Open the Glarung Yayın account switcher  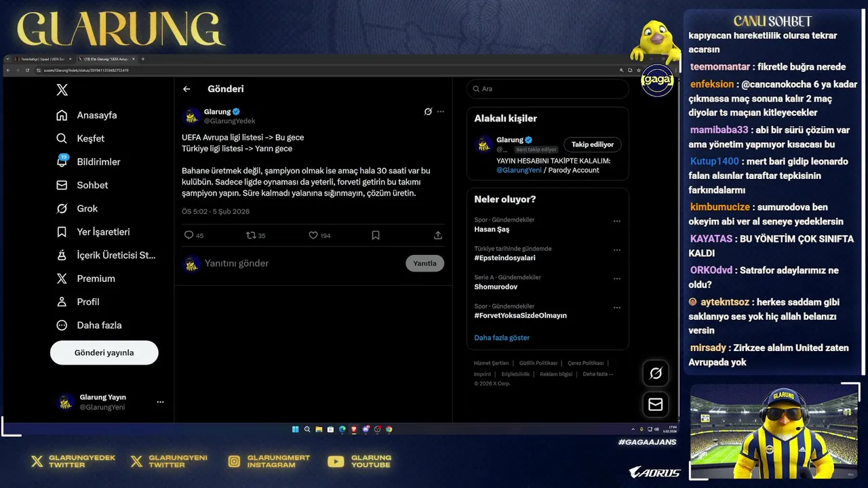pyautogui.click(x=110, y=402)
